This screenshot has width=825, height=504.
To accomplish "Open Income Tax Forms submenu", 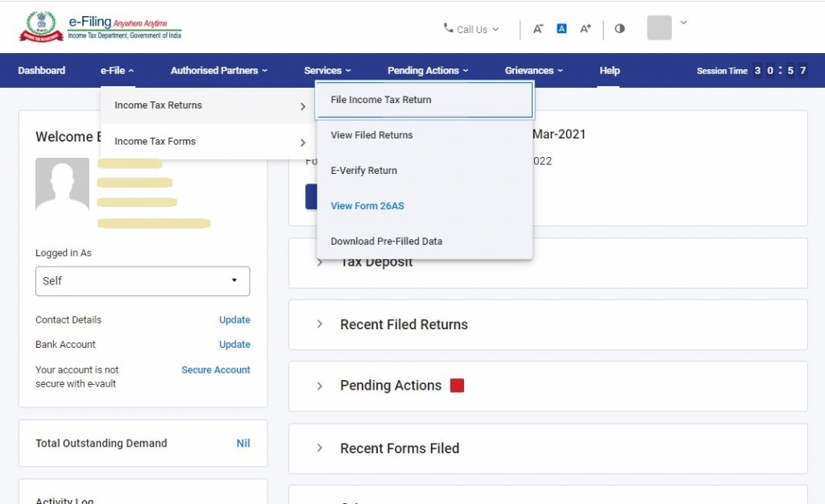I will pos(156,142).
